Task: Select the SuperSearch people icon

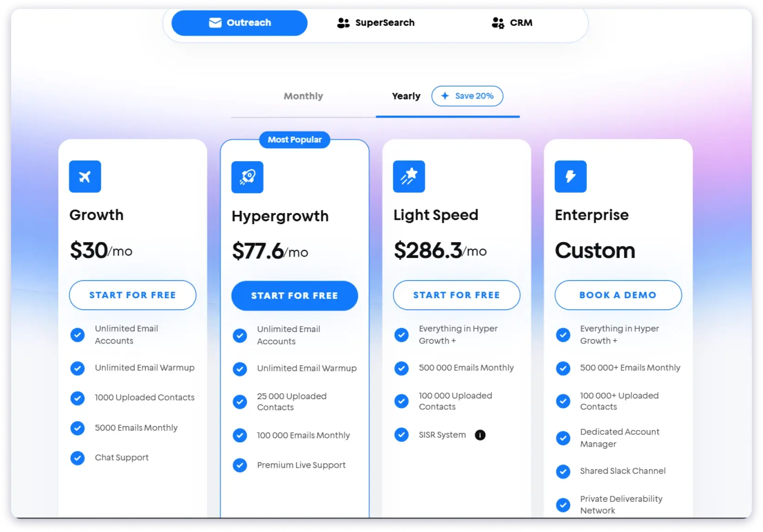Action: [x=343, y=23]
